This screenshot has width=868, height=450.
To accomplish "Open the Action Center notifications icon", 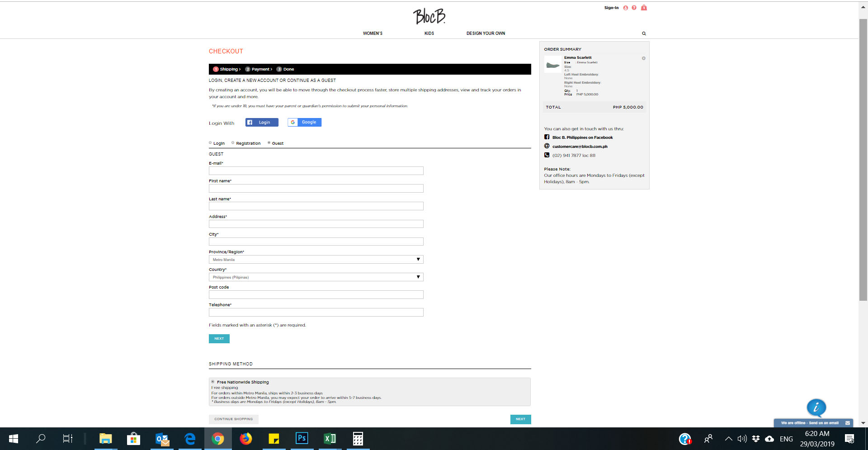I will 849,439.
